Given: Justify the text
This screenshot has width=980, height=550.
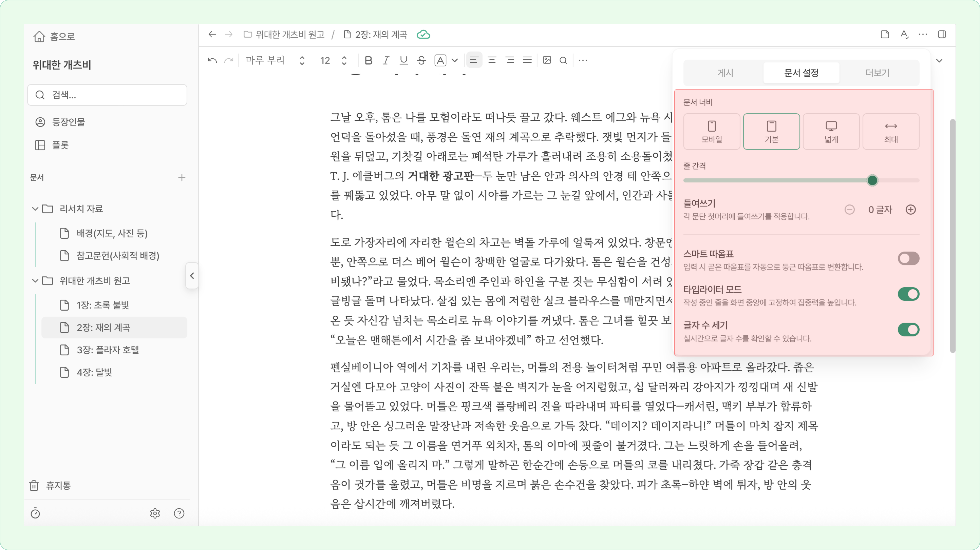Looking at the screenshot, I should [527, 60].
